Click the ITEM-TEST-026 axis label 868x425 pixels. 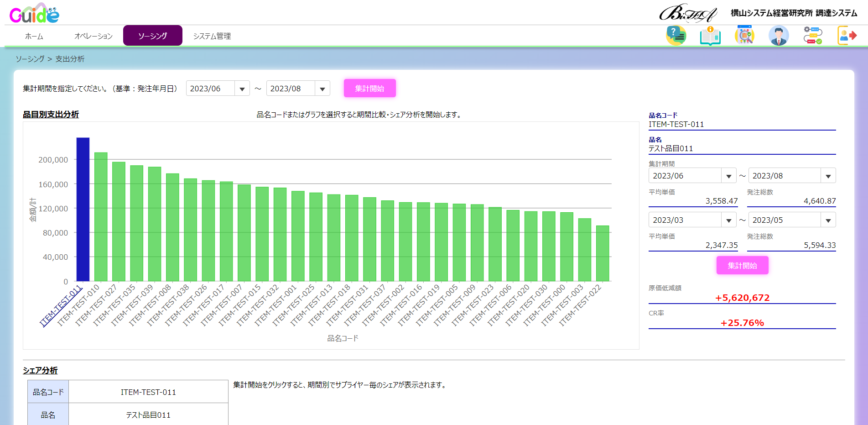(x=186, y=305)
